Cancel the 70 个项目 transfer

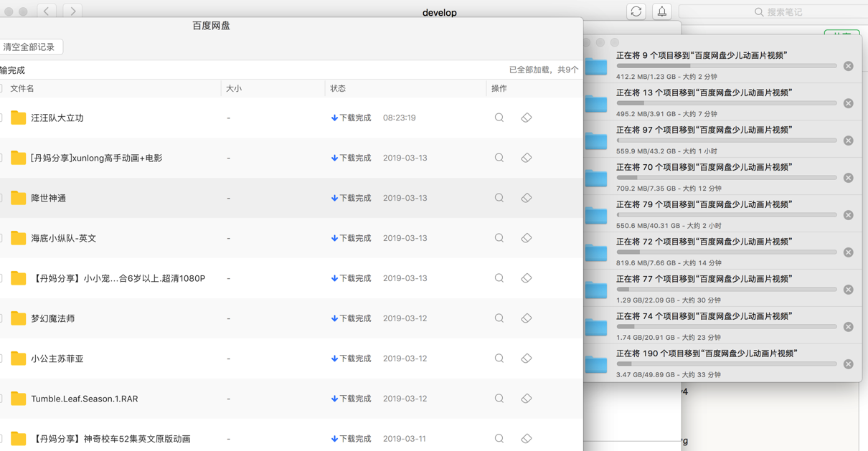[849, 178]
